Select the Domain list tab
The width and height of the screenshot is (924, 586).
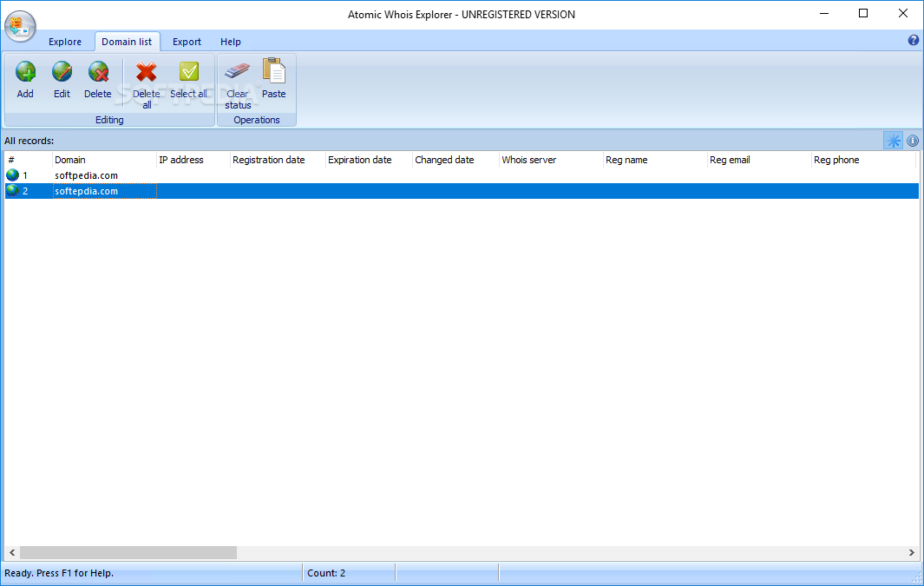(x=127, y=42)
